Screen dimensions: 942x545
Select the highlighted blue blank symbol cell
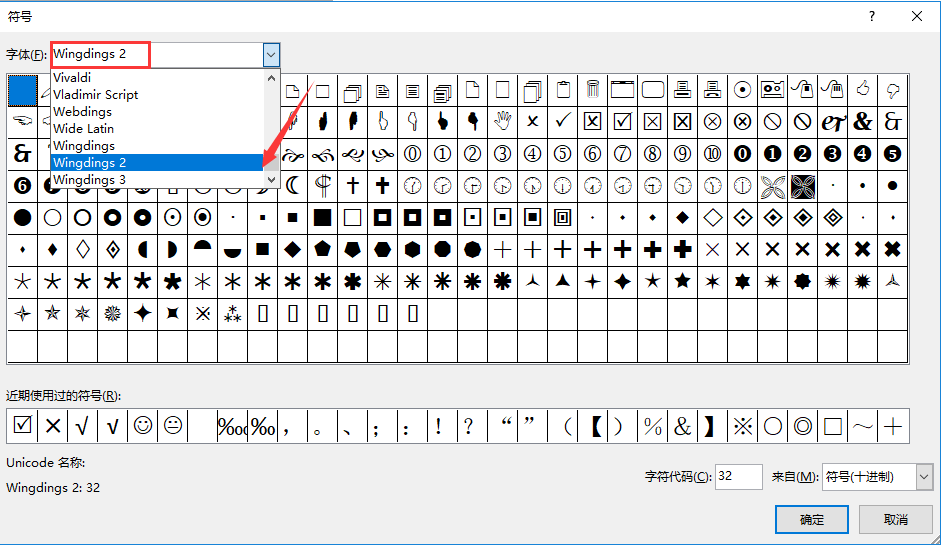click(22, 90)
